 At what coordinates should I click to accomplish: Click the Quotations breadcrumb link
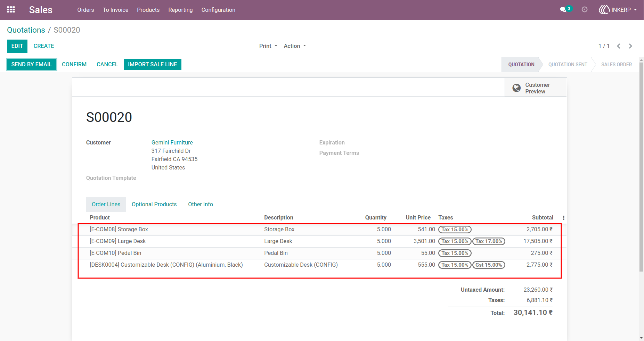pos(26,30)
